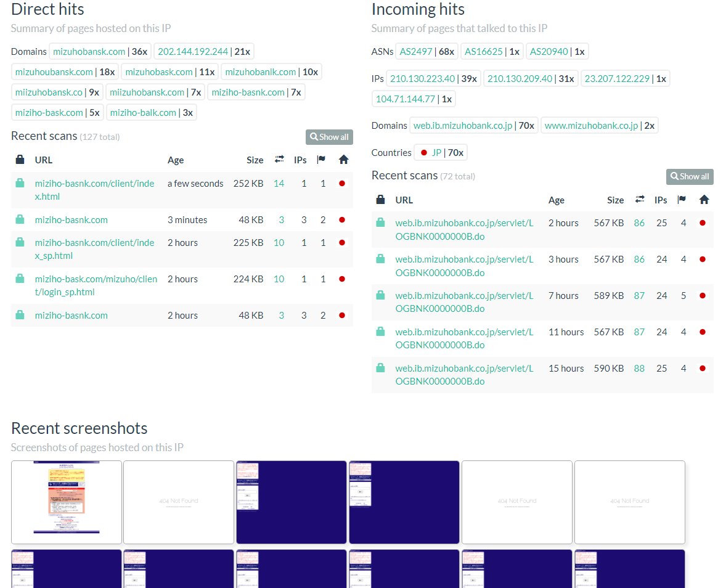Click red dot in the 'a few seconds' row
The height and width of the screenshot is (588, 726).
(x=342, y=183)
